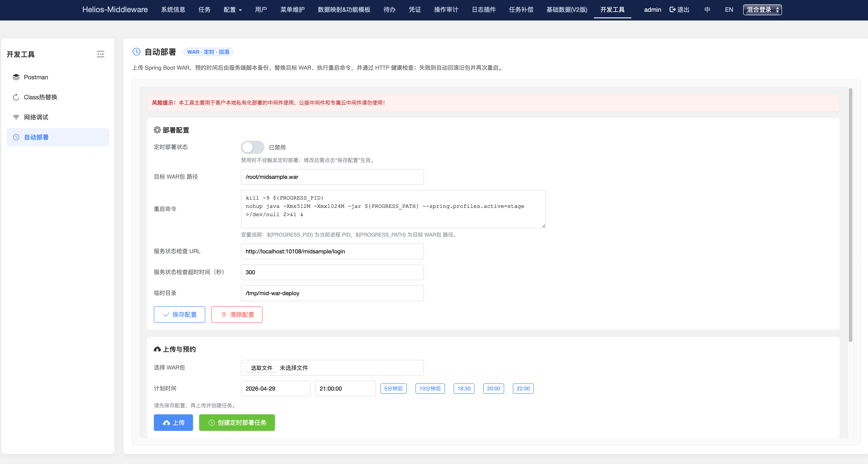Image resolution: width=868 pixels, height=464 pixels.
Task: Enable the 定时部署状态 switch
Action: 252,147
